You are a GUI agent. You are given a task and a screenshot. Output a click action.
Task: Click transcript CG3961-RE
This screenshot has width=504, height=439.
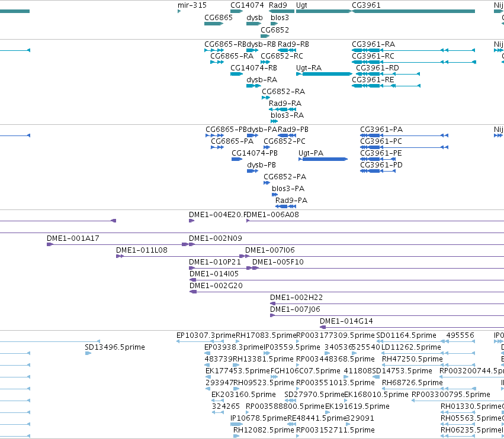point(386,86)
